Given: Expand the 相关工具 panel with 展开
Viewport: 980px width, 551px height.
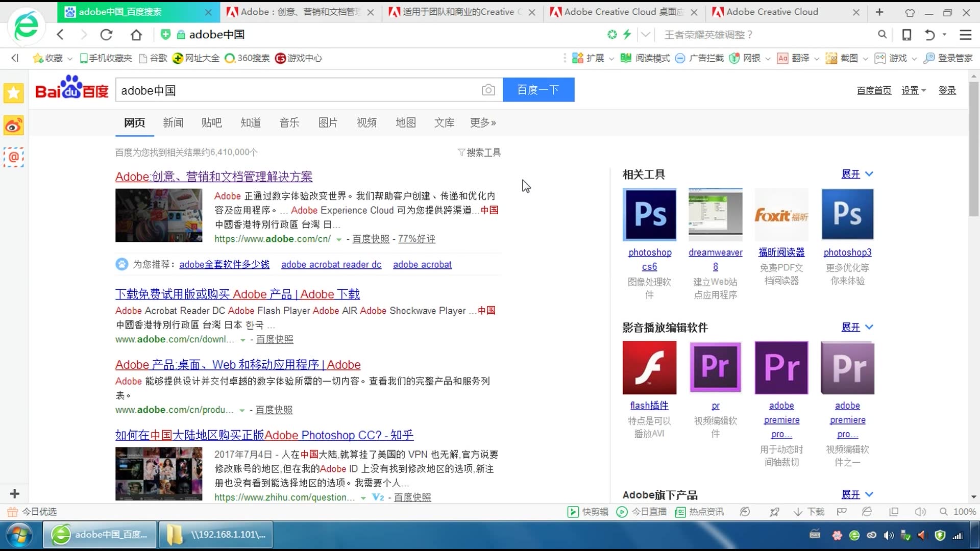Looking at the screenshot, I should (857, 174).
